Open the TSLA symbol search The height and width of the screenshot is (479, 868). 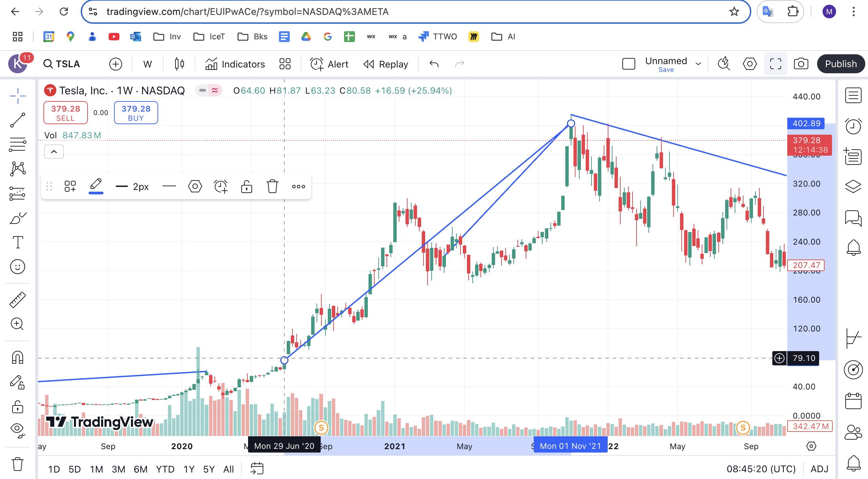(x=62, y=64)
